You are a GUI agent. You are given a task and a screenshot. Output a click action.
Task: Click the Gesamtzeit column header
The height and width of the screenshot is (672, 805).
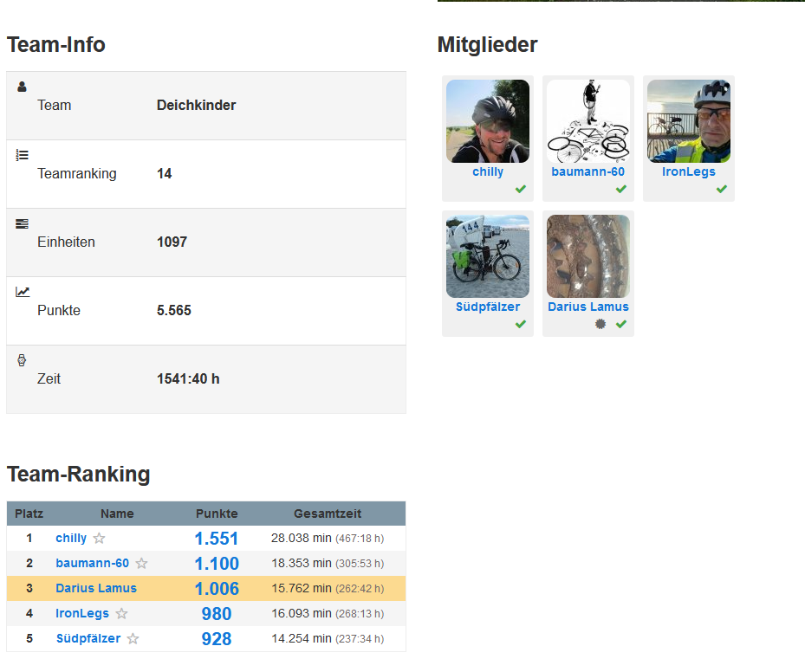coord(328,514)
